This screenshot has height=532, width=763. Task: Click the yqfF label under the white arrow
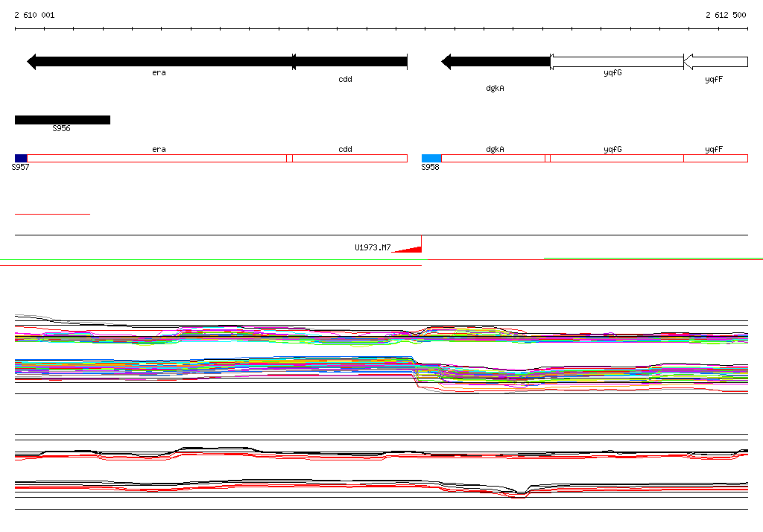(714, 79)
